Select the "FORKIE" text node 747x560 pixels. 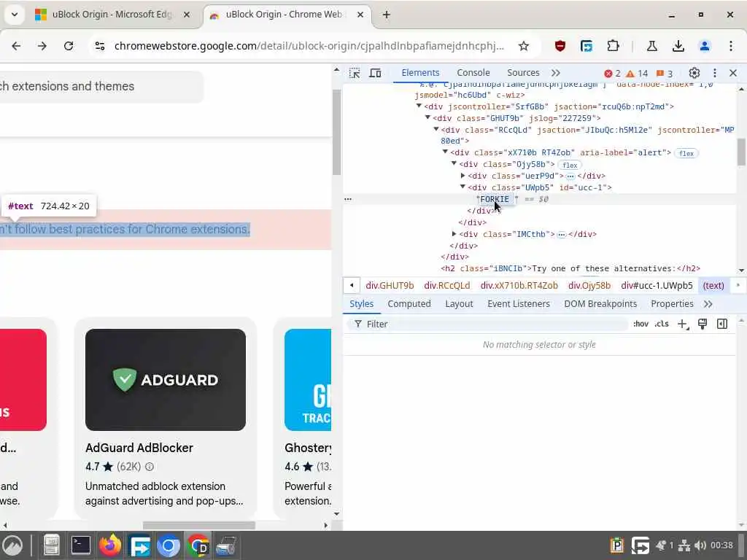[495, 199]
